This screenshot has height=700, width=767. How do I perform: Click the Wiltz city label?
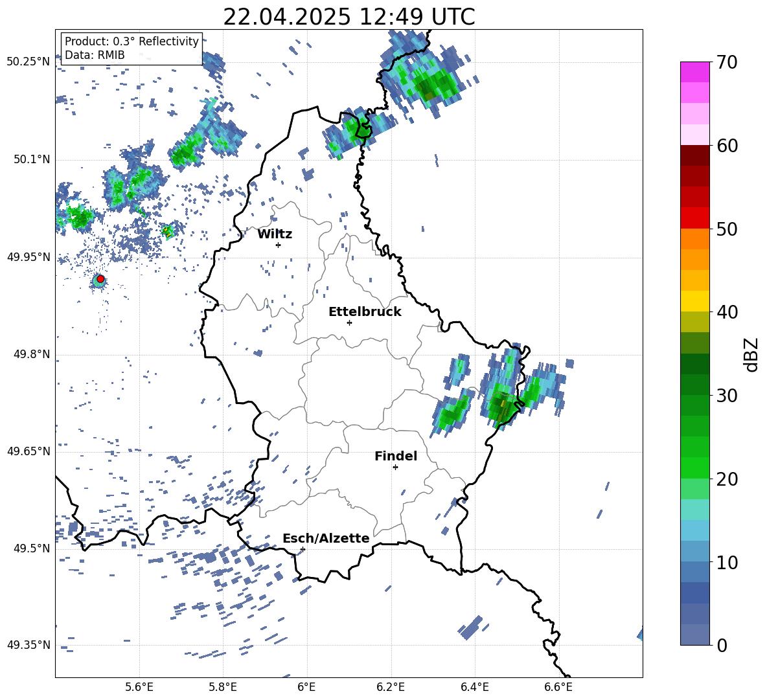pyautogui.click(x=275, y=234)
